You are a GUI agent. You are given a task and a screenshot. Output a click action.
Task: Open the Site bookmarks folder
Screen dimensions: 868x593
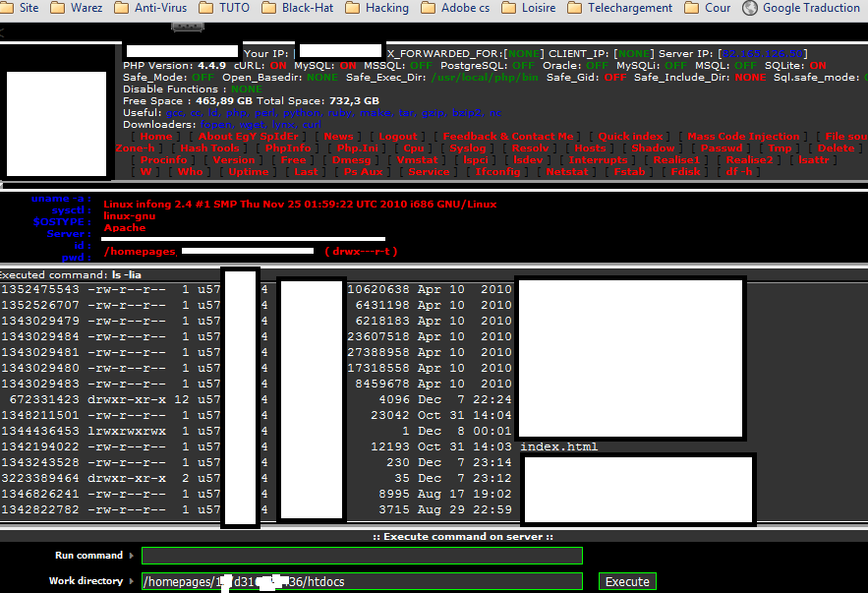tap(21, 8)
